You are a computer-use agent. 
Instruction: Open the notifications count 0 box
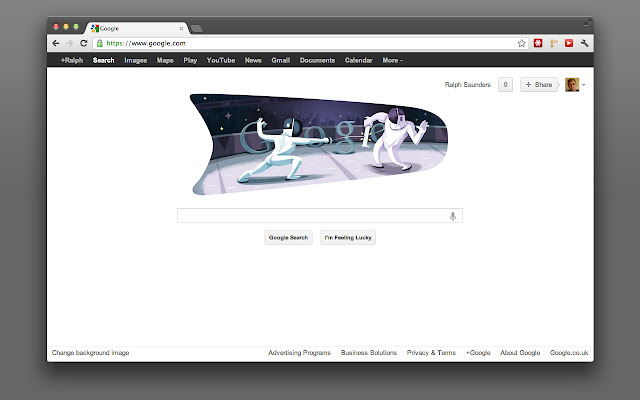[x=505, y=84]
